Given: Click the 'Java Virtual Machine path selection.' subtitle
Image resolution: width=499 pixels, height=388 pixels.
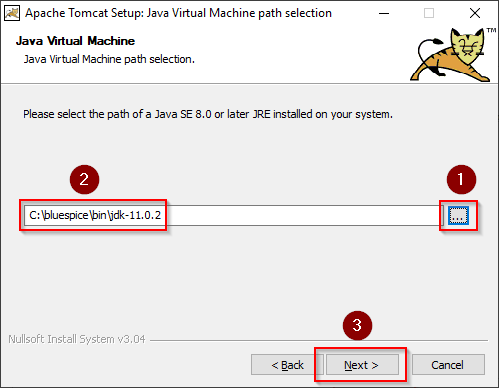Looking at the screenshot, I should [x=109, y=59].
